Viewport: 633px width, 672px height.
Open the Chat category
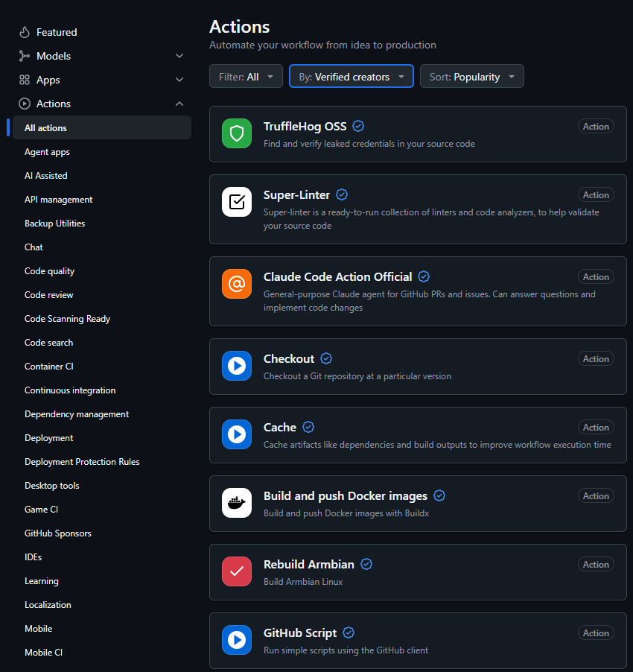pyautogui.click(x=34, y=247)
